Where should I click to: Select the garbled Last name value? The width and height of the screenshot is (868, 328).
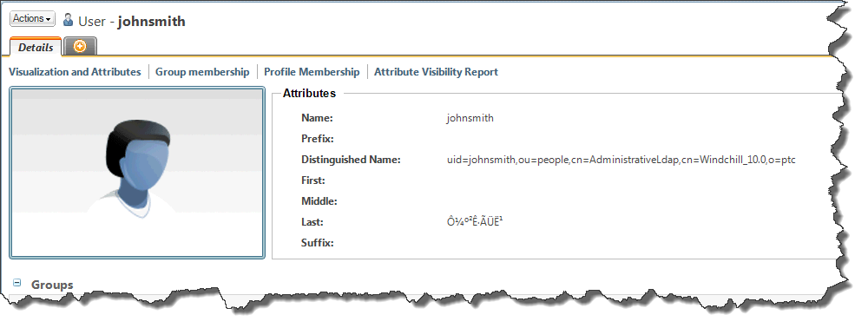(475, 222)
